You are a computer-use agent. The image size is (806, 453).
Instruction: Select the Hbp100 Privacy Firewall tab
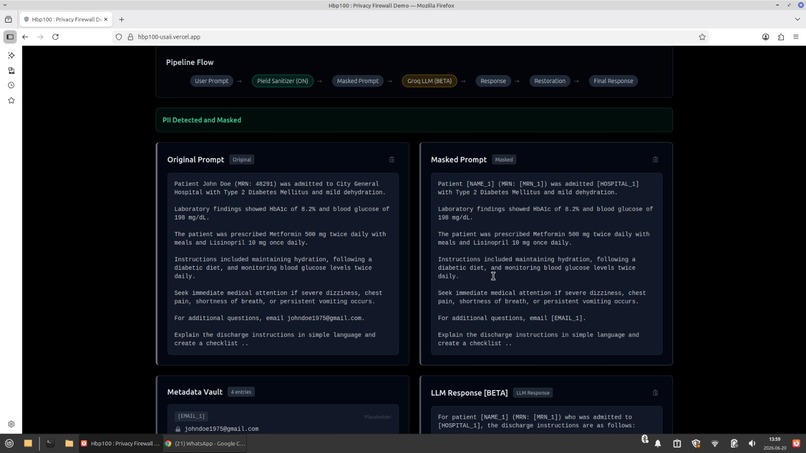coord(65,20)
